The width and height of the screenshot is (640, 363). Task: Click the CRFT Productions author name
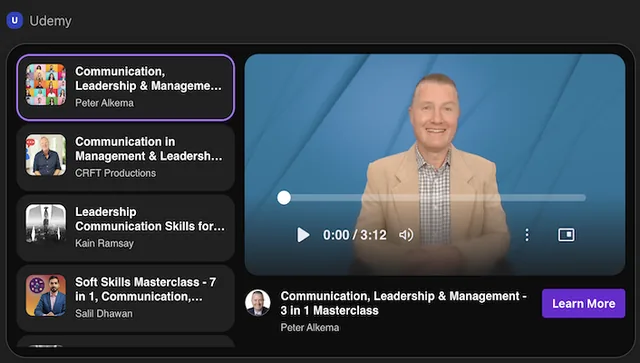point(116,173)
